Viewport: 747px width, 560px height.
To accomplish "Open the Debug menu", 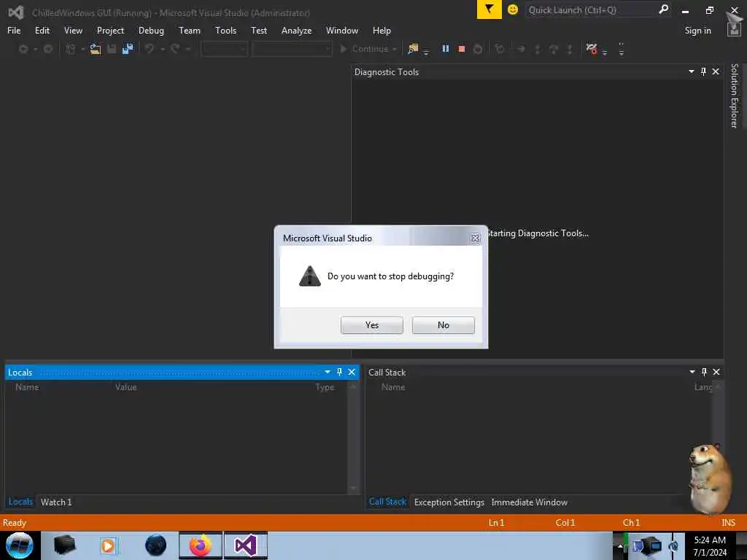I will pos(151,31).
